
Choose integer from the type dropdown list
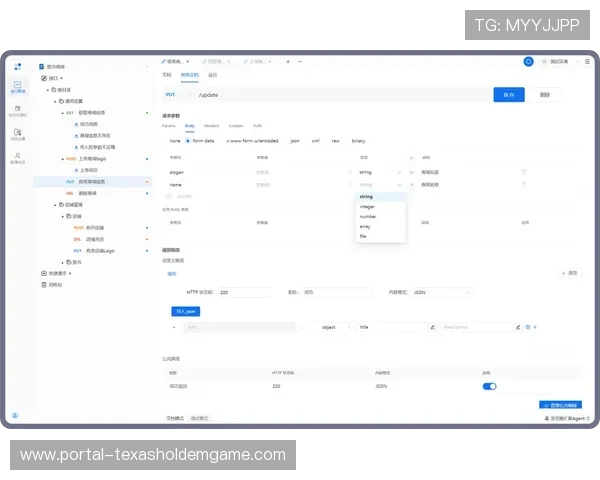coord(367,207)
